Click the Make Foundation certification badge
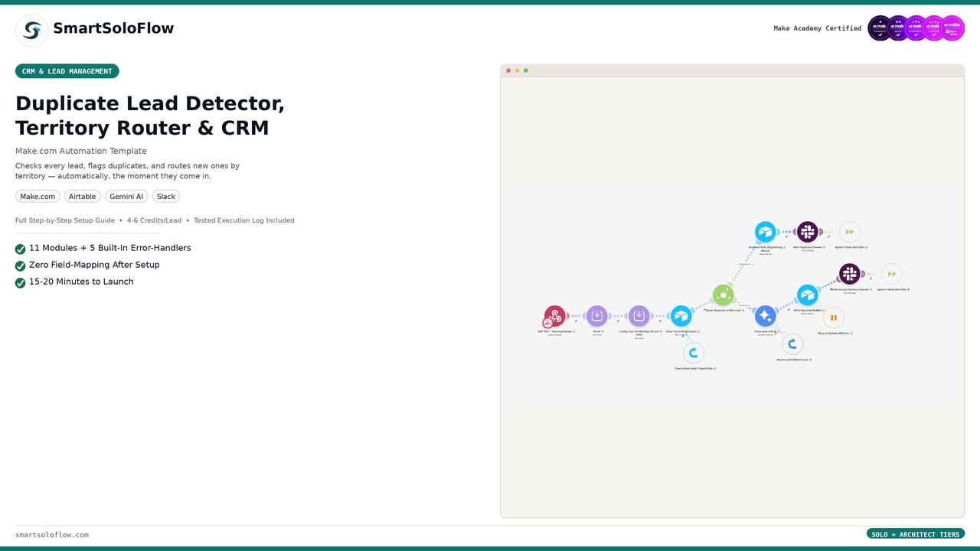The width and height of the screenshot is (980, 551). [x=880, y=28]
